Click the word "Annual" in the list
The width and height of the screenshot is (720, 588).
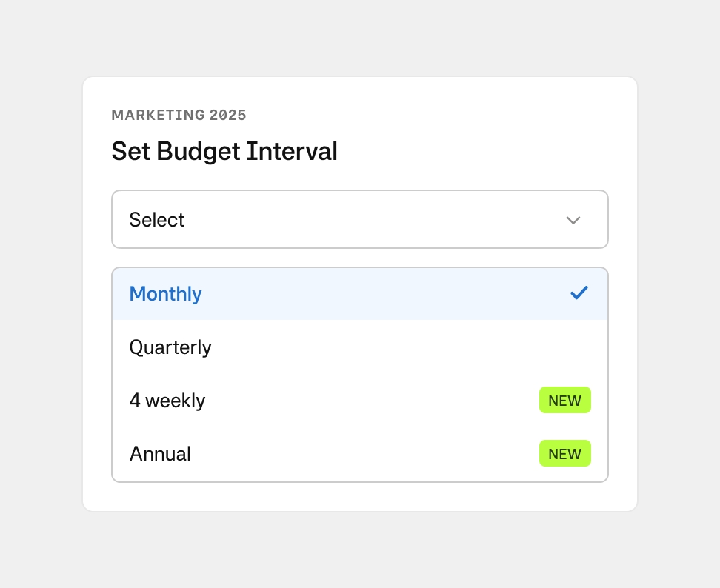160,454
